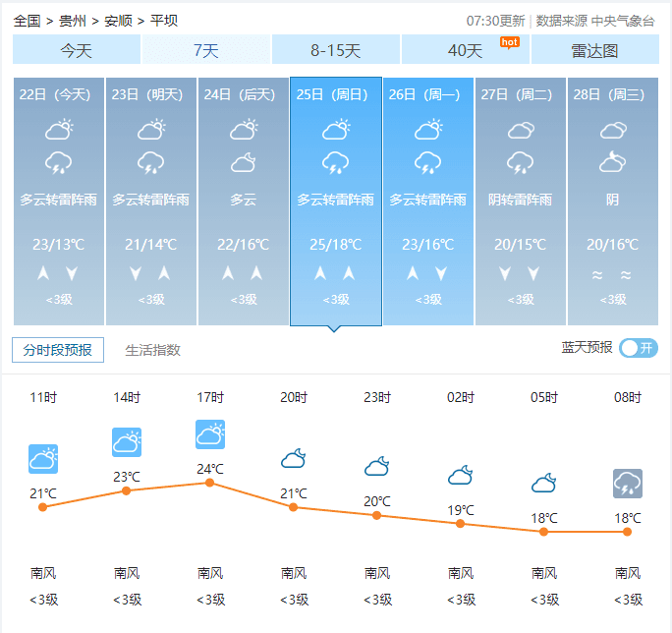The height and width of the screenshot is (633, 672).
Task: Click the daytime overcast icon for 28日
Action: (x=613, y=131)
